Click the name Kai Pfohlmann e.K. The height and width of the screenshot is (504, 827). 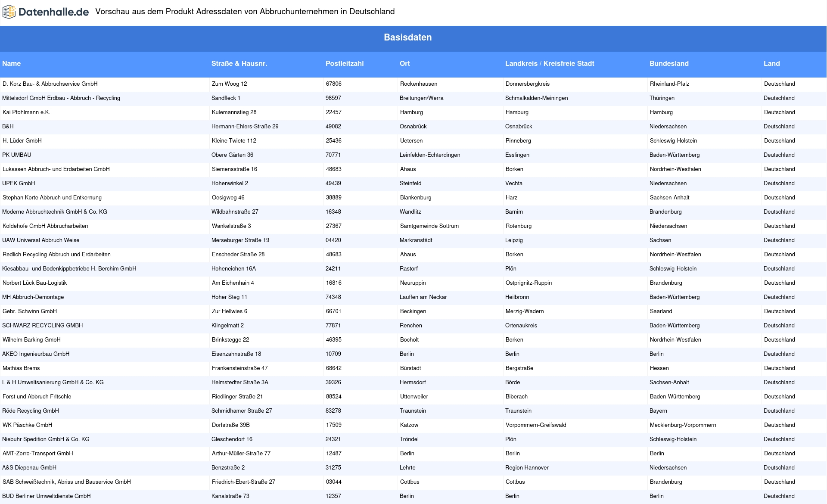[26, 112]
